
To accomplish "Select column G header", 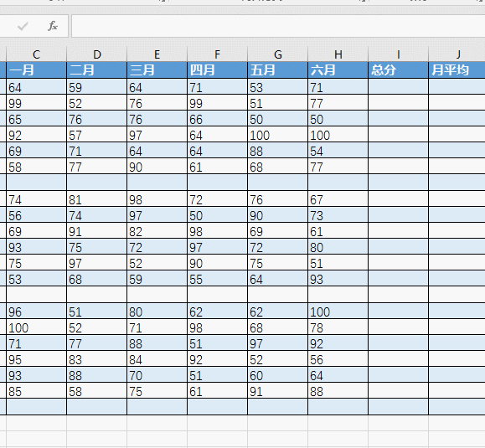I will 278,54.
